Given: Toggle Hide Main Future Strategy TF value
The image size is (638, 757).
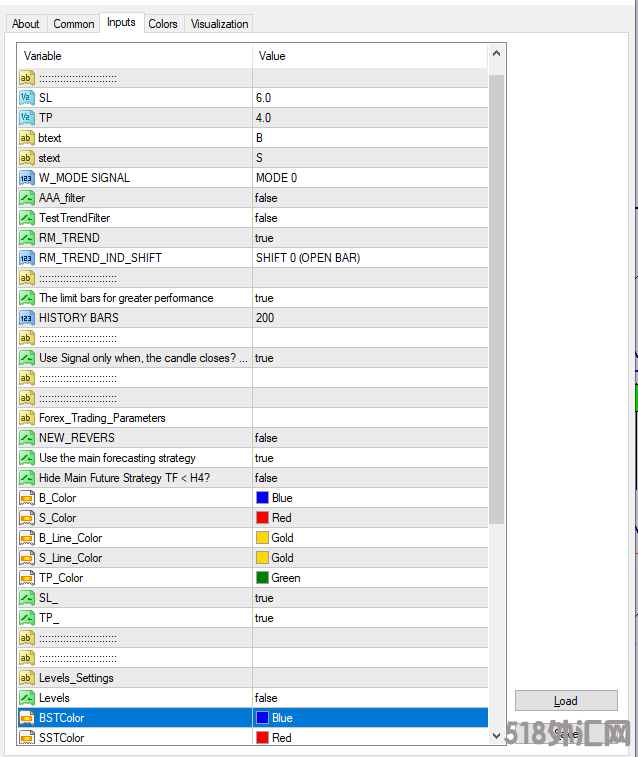Looking at the screenshot, I should 370,478.
